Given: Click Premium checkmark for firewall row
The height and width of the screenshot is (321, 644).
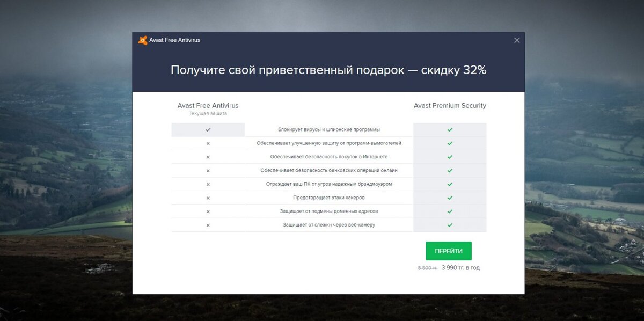Looking at the screenshot, I should click(450, 184).
